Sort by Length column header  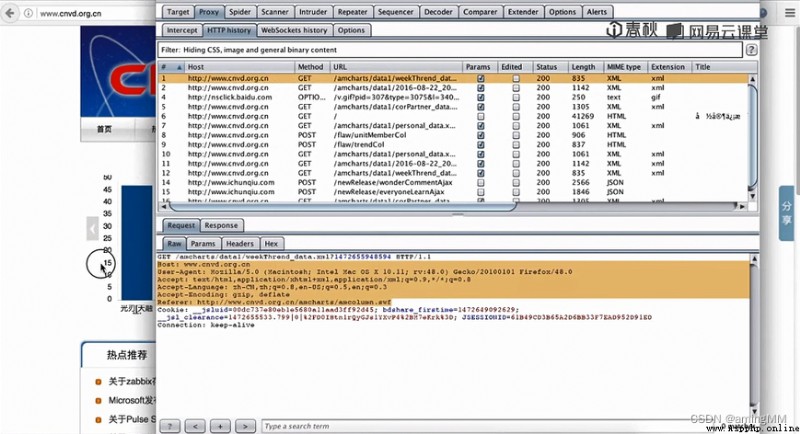tap(585, 67)
